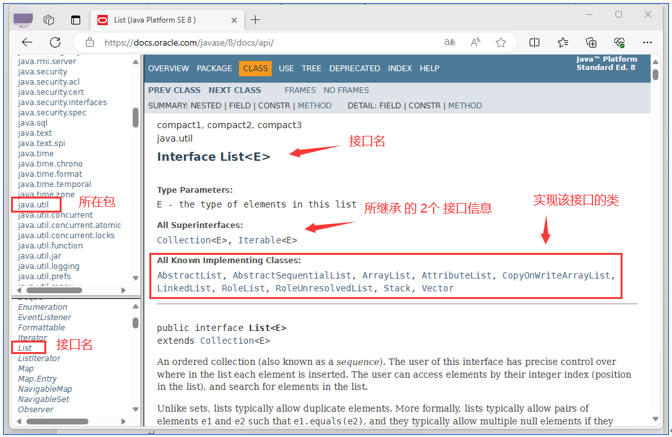Click the class list down scroll arrow

pos(135,409)
